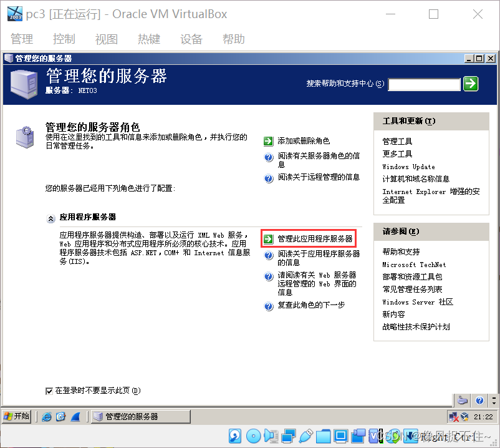Open the 新内容 link
The image size is (500, 448).
393,314
